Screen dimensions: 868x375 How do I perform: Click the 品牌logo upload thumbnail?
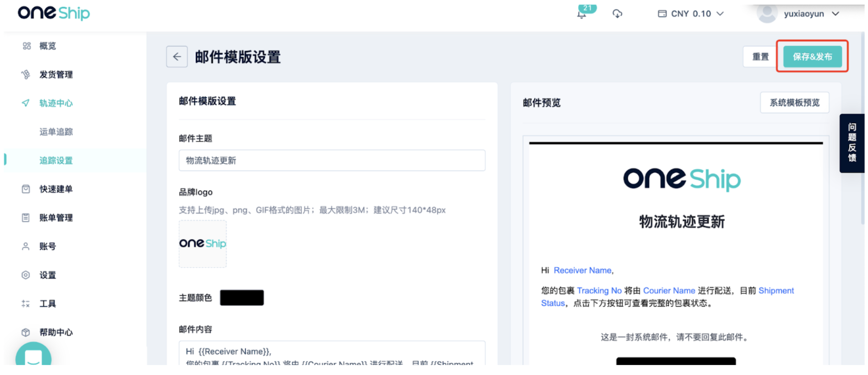point(203,244)
